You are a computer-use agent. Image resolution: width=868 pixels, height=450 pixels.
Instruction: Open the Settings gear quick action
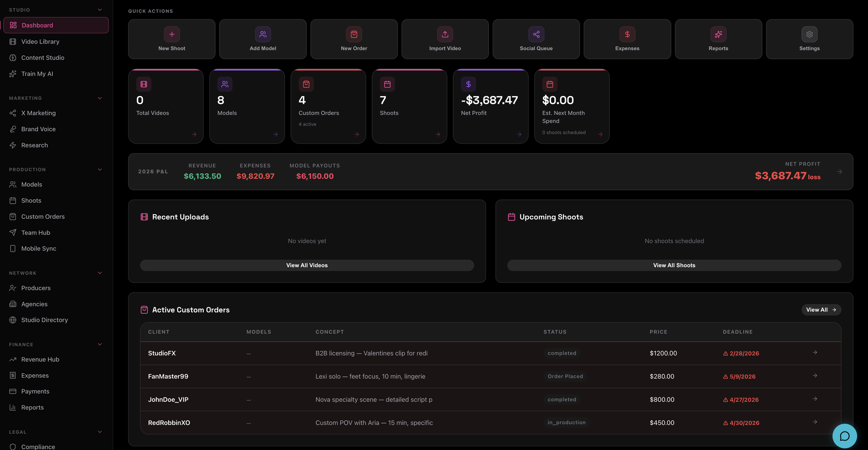[809, 39]
